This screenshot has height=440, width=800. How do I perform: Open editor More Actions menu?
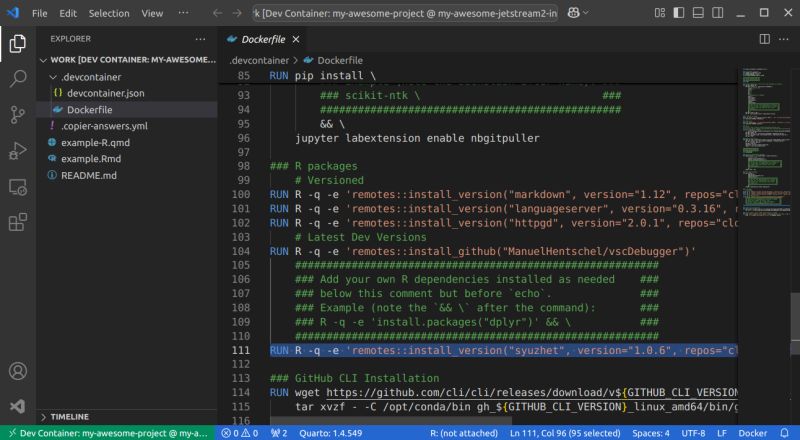point(784,39)
